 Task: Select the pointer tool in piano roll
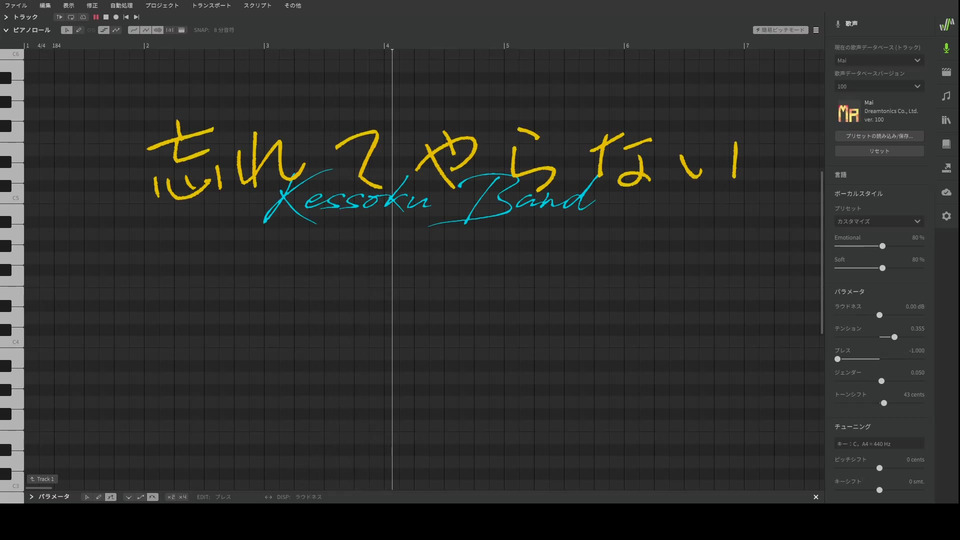67,30
